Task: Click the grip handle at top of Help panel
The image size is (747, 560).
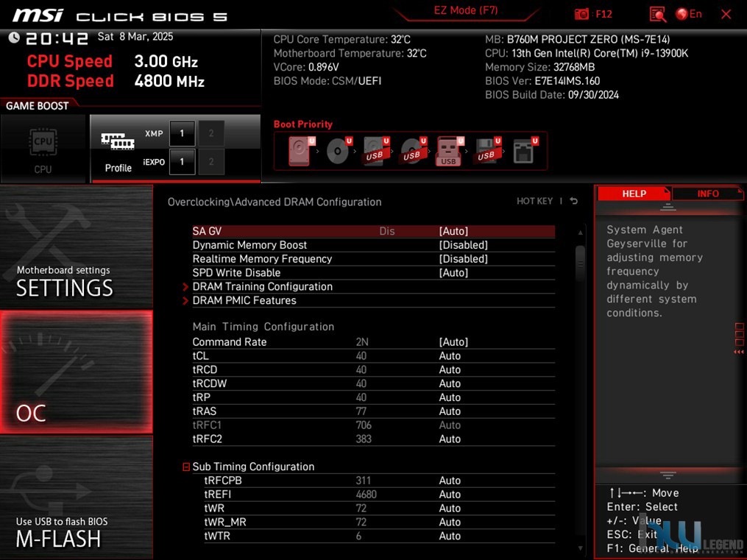Action: 668,207
